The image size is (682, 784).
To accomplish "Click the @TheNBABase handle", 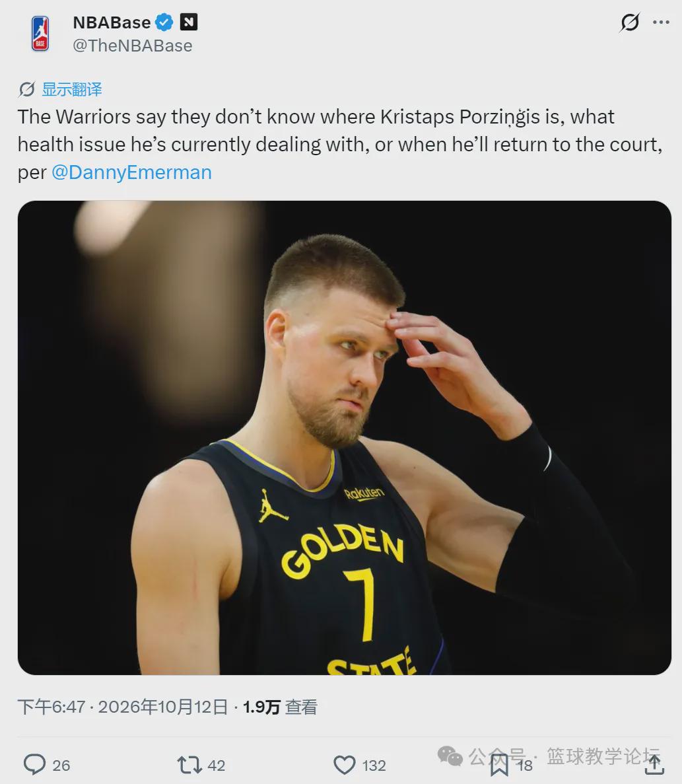I will [133, 46].
